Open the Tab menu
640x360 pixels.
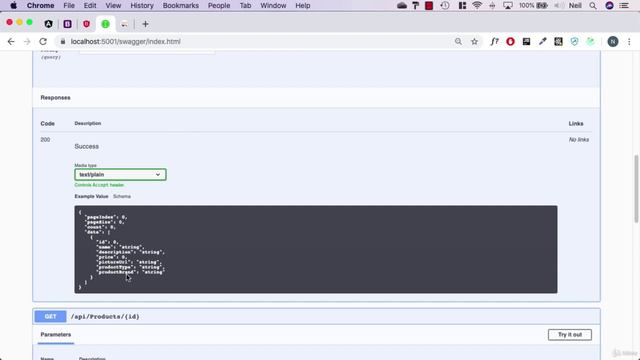coord(245,6)
